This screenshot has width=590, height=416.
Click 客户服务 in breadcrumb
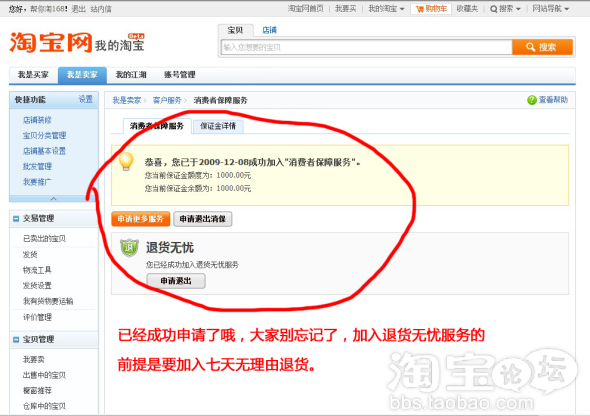167,100
